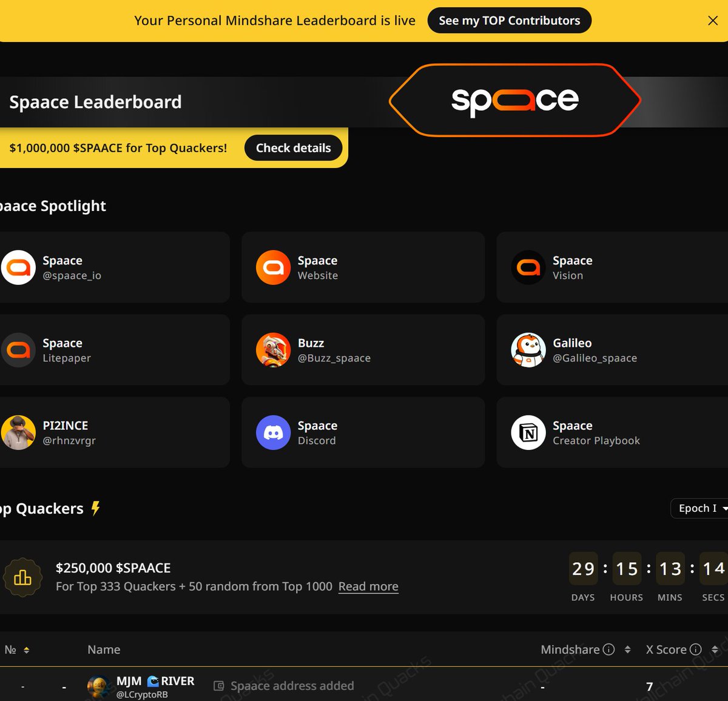Click PI2INCE profile avatar
Viewport: 728px width, 701px height.
coord(18,432)
